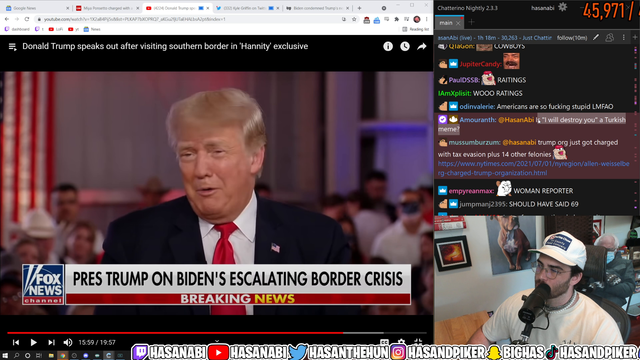
Task: Seek in red video progress bar
Action: (217, 333)
